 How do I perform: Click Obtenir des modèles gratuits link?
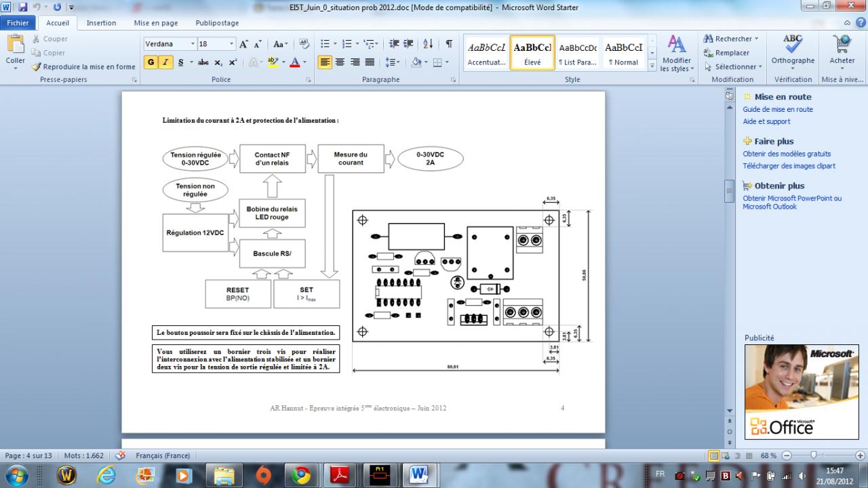click(787, 154)
